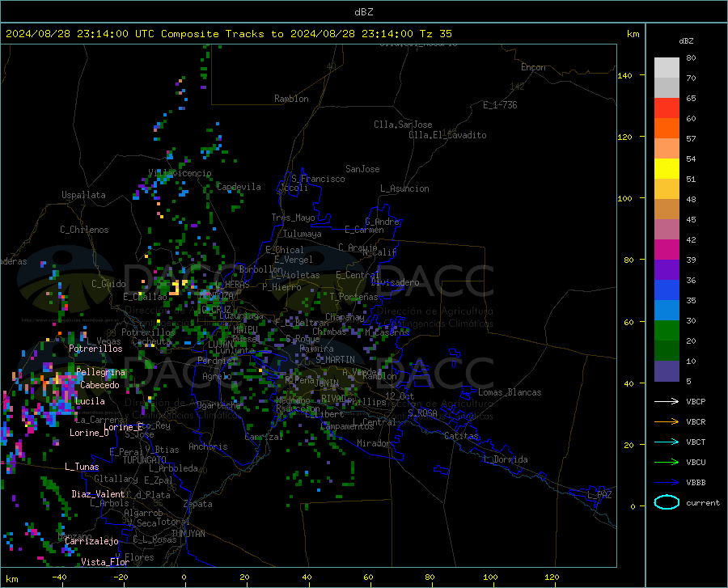Click the pink 'Vista_Flor' label
The height and width of the screenshot is (588, 728).
105,562
